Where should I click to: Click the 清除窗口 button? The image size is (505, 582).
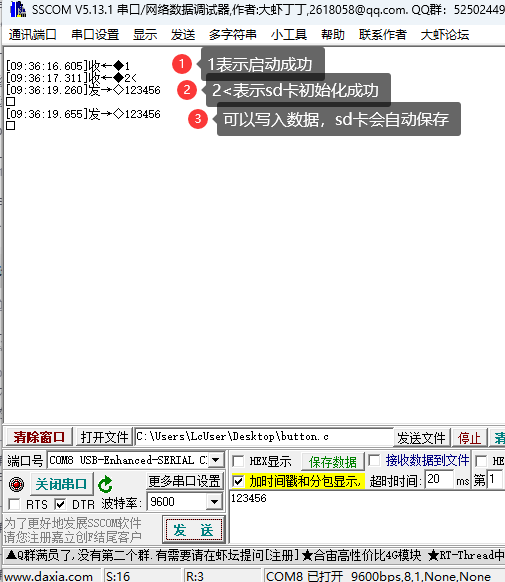click(39, 437)
